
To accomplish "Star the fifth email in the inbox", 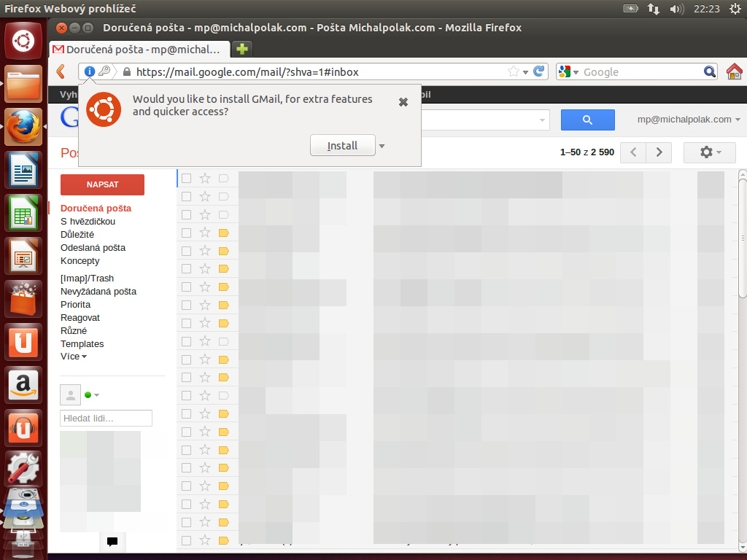I will (x=205, y=251).
